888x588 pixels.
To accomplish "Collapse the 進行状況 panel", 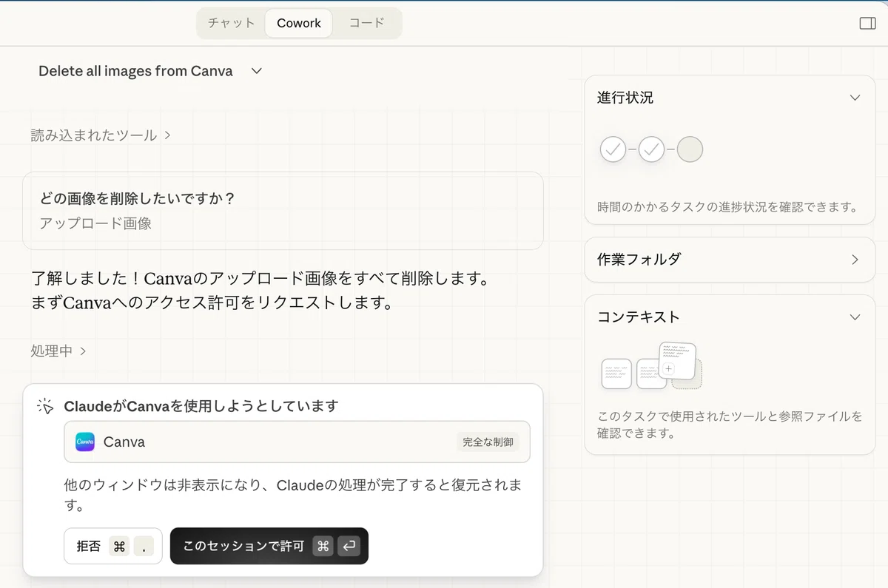I will point(855,98).
